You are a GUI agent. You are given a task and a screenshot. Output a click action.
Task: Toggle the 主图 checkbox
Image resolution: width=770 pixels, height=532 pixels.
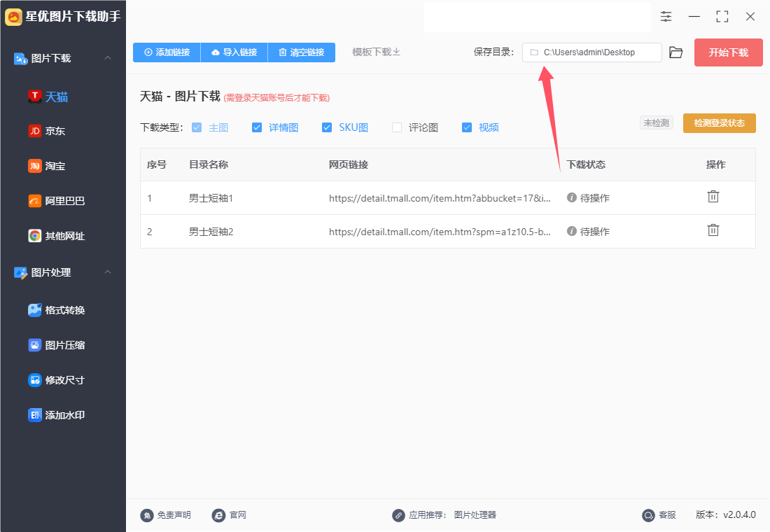click(x=197, y=127)
